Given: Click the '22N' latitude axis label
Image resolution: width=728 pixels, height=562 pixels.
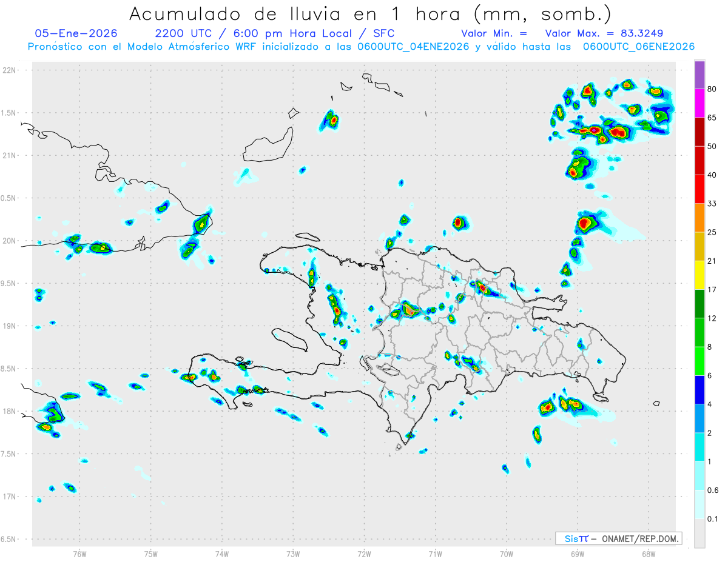Looking at the screenshot, I should 10,70.
